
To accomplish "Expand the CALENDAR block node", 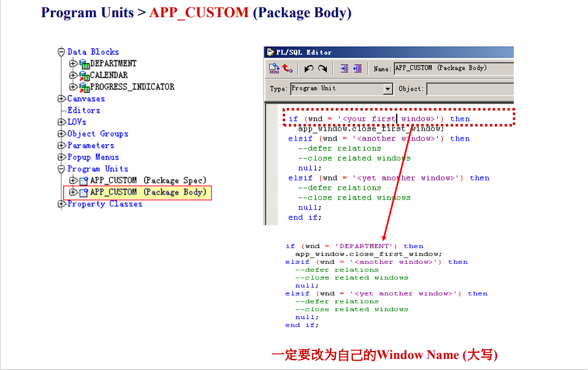I will pos(73,75).
